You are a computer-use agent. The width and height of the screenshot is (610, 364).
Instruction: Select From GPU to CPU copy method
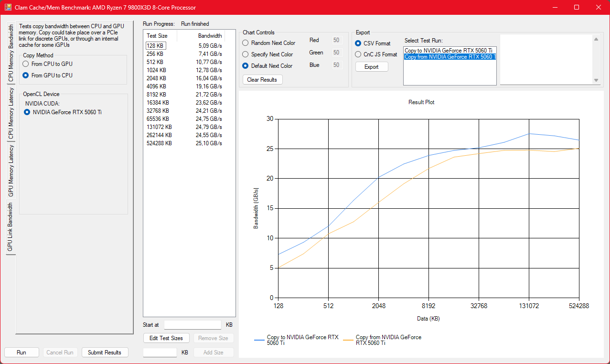click(47, 75)
